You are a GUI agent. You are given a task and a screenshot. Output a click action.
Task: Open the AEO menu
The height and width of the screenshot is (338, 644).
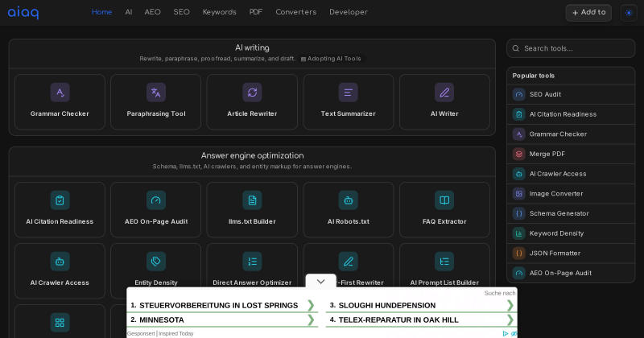(x=152, y=12)
